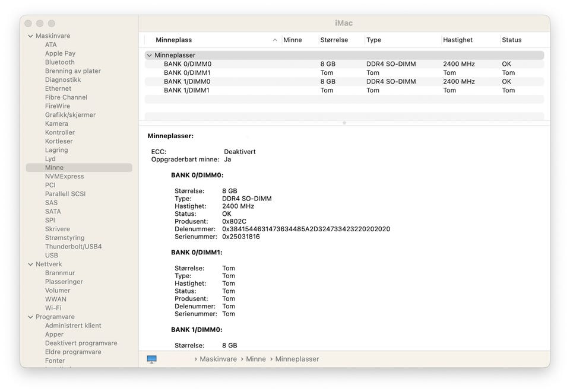Click Minneplasser in the bottom path bar
The width and height of the screenshot is (570, 392).
[x=297, y=359]
